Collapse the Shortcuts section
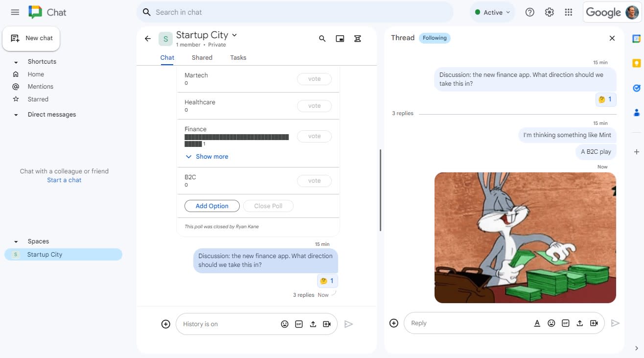The image size is (644, 358). pyautogui.click(x=16, y=62)
